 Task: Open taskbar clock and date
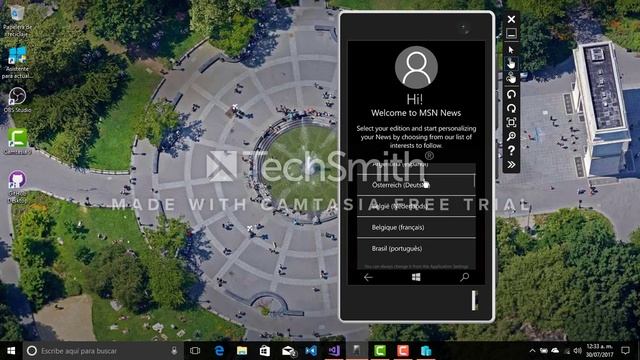[x=600, y=351]
